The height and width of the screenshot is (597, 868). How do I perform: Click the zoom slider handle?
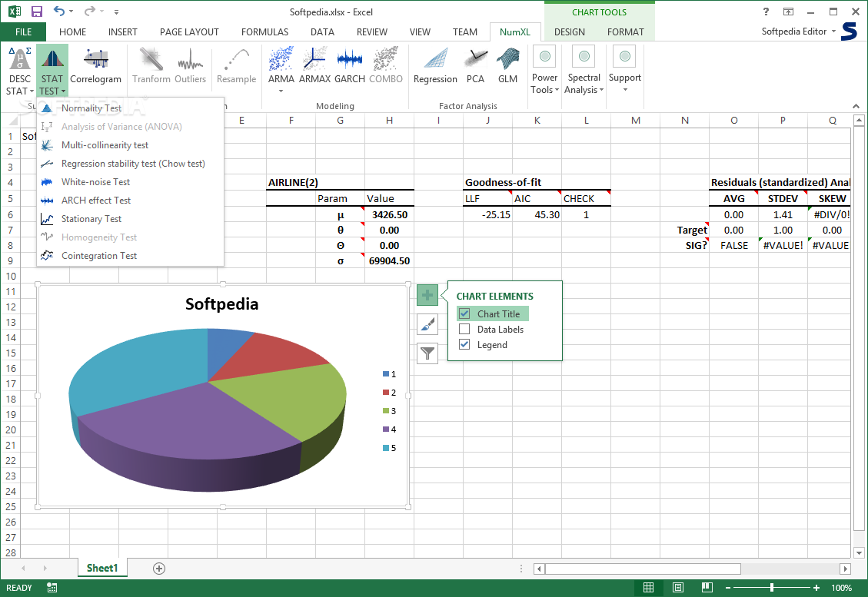[772, 588]
